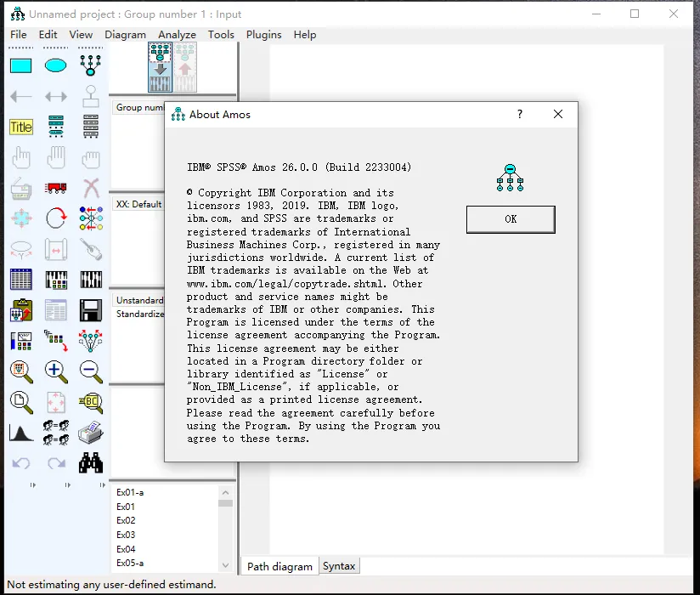Click the zoom out minus magnifier
Image resolution: width=700 pixels, height=595 pixels.
[x=91, y=372]
